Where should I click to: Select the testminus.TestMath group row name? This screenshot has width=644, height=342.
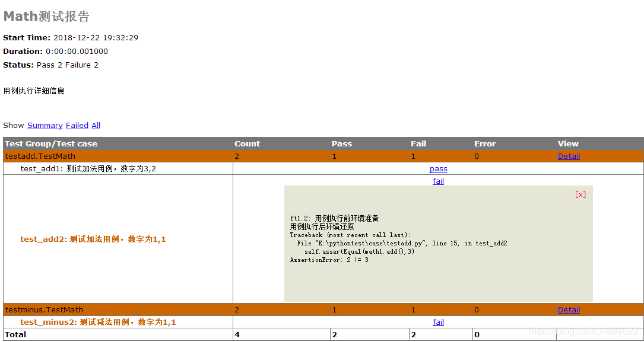[x=45, y=310]
